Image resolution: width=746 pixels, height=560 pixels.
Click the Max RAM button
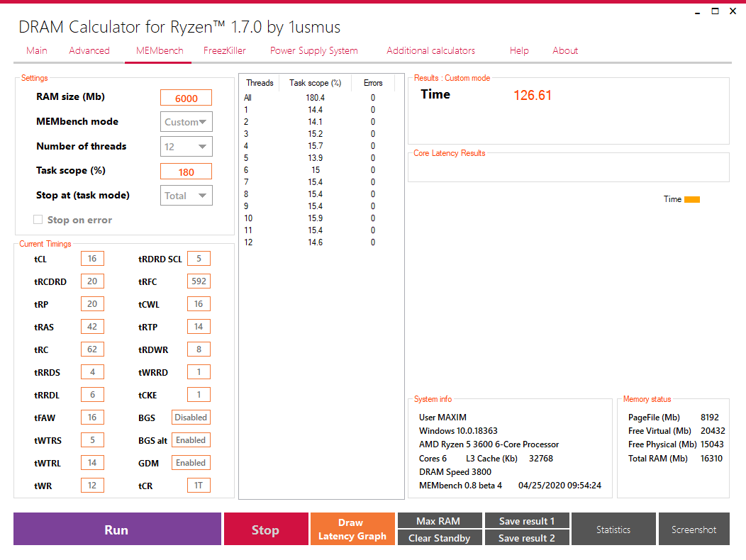tap(440, 520)
